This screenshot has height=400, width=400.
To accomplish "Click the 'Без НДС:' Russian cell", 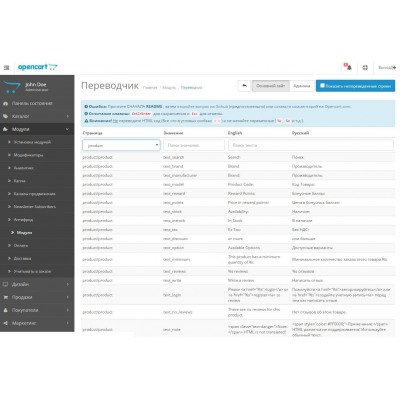I will 300,230.
